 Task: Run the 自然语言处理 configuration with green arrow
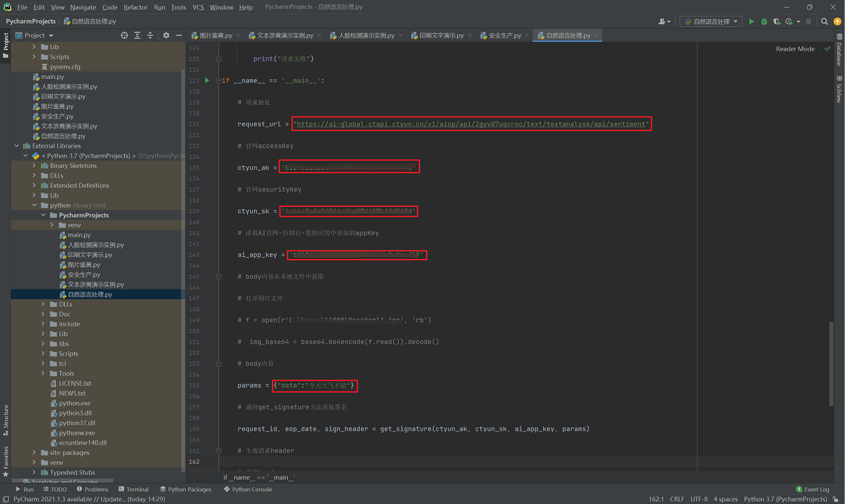coord(751,22)
